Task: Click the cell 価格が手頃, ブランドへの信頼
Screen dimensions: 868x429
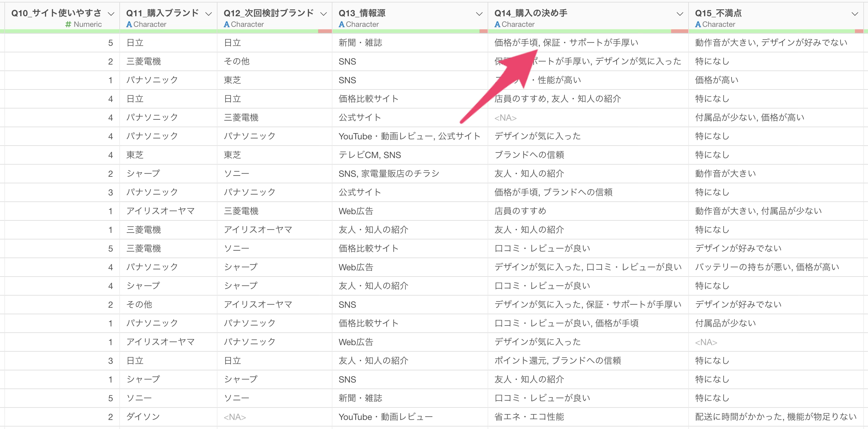Action: pos(588,193)
